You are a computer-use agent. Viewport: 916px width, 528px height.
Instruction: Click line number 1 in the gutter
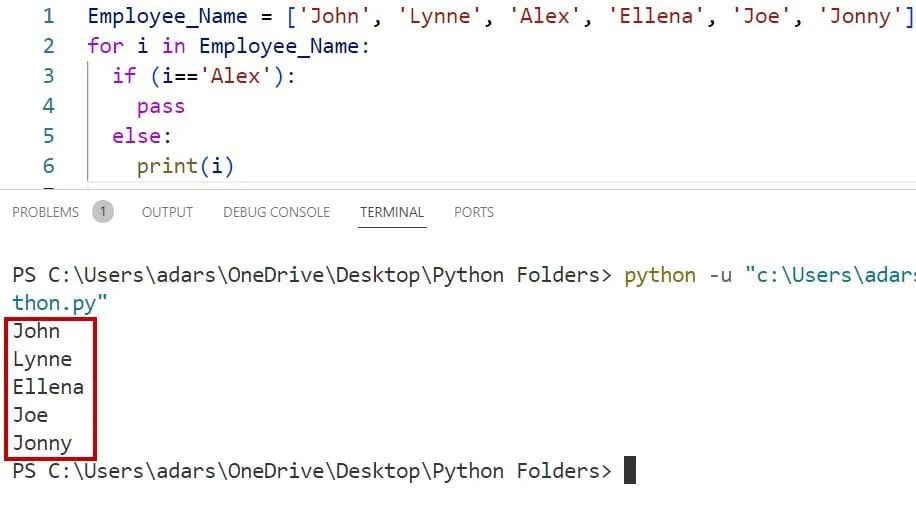pyautogui.click(x=49, y=17)
